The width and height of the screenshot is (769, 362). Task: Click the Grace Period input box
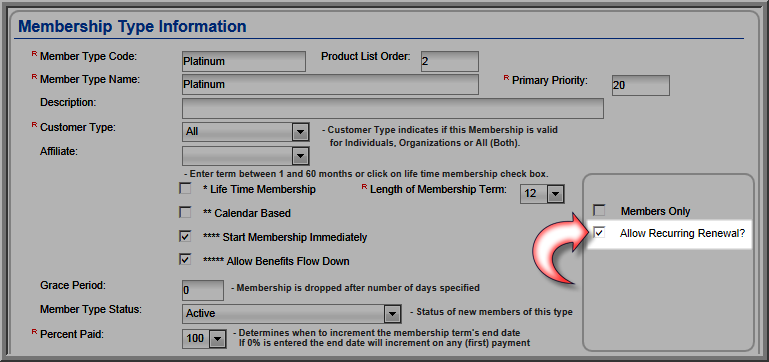click(x=203, y=290)
